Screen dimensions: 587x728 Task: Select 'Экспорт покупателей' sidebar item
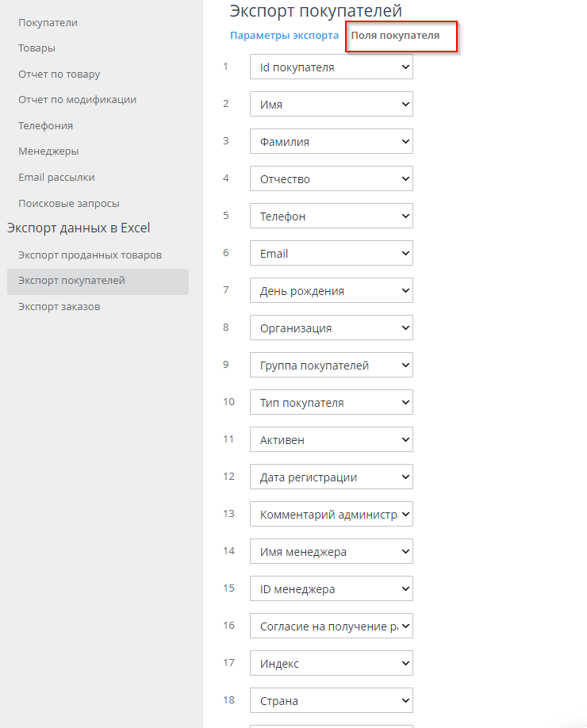pyautogui.click(x=71, y=281)
